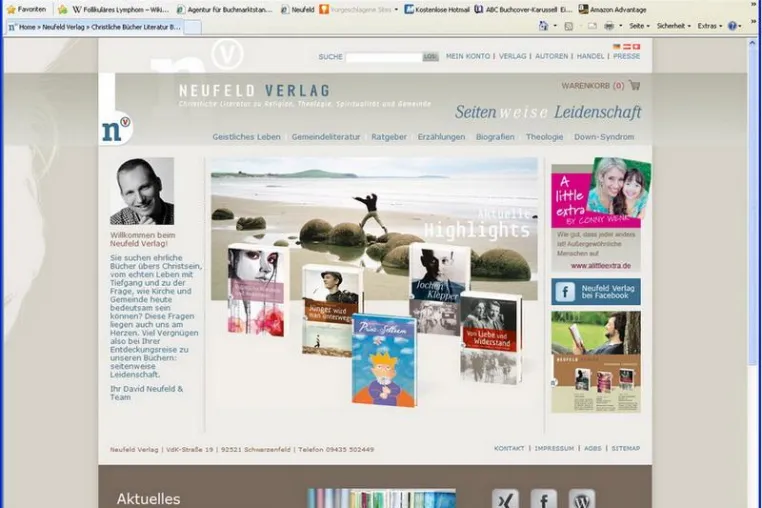Viewport: 762px width, 508px height.
Task: Open the www.alittleextra.de link
Action: [601, 266]
